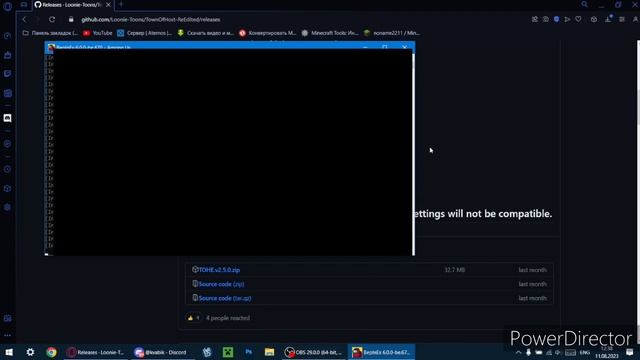The height and width of the screenshot is (360, 640).
Task: Open the Конвертировать bookmark
Action: tap(267, 33)
